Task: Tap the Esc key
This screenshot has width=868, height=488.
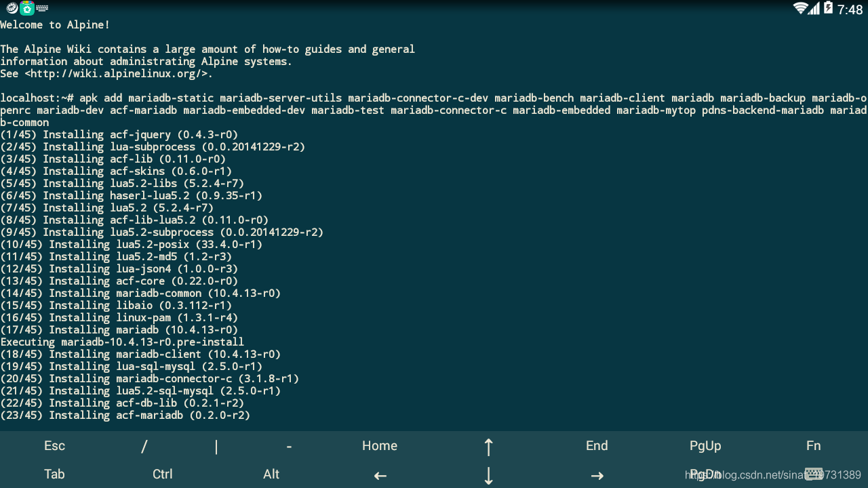Action: pos(54,445)
